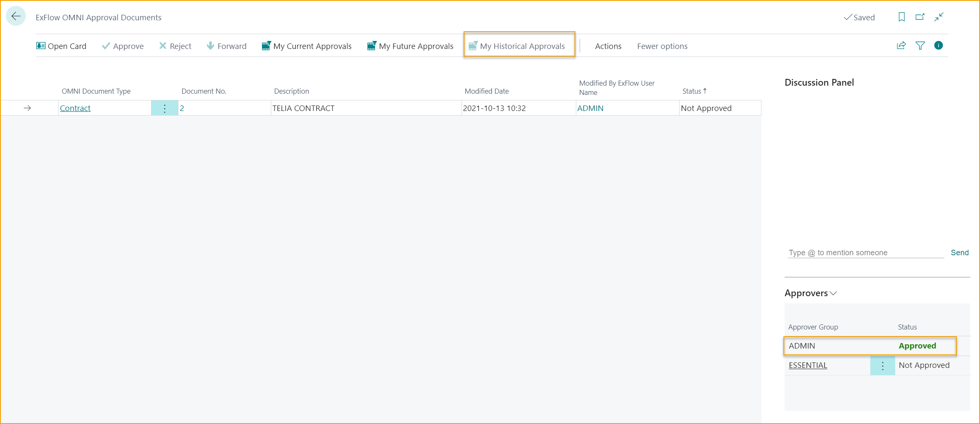Click the Status column sort arrow
The height and width of the screenshot is (424, 980).
click(706, 90)
